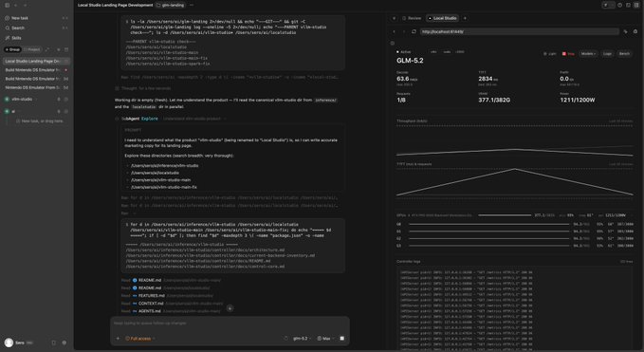This screenshot has width=644, height=352.
Task: Open the FEATURES.md file reference
Action: [151, 296]
